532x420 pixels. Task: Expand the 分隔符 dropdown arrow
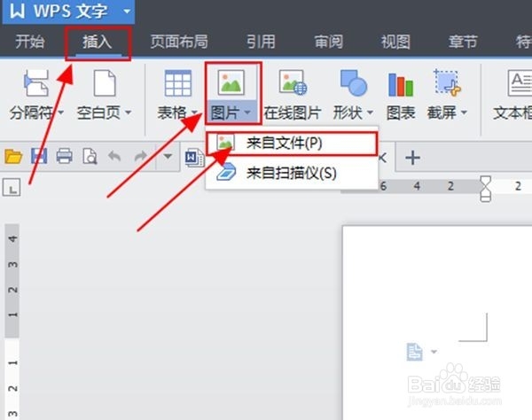pyautogui.click(x=60, y=113)
